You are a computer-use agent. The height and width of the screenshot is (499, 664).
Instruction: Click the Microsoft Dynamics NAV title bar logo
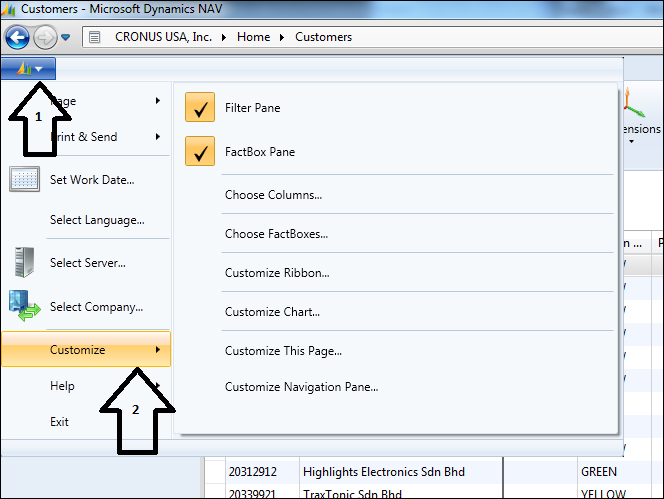tap(8, 9)
